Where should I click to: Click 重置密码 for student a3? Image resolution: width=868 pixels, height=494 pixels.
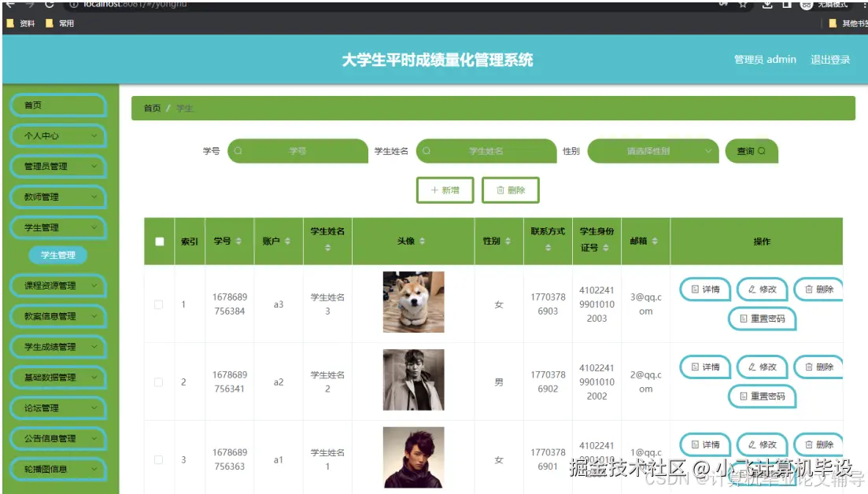763,319
